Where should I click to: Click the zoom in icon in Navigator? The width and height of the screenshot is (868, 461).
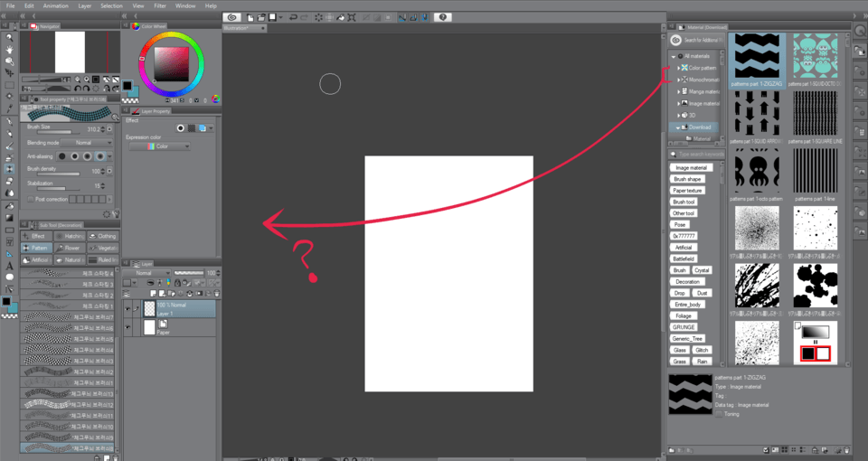87,80
